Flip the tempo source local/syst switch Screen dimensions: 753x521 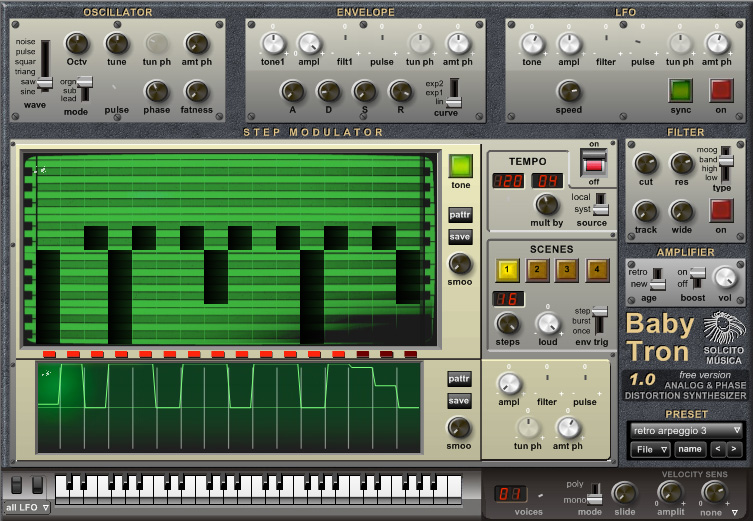[x=600, y=204]
